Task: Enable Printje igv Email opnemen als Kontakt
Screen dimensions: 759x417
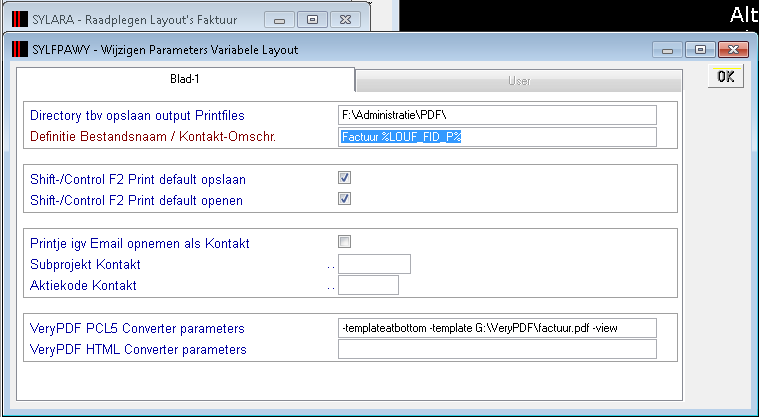Action: [x=345, y=241]
